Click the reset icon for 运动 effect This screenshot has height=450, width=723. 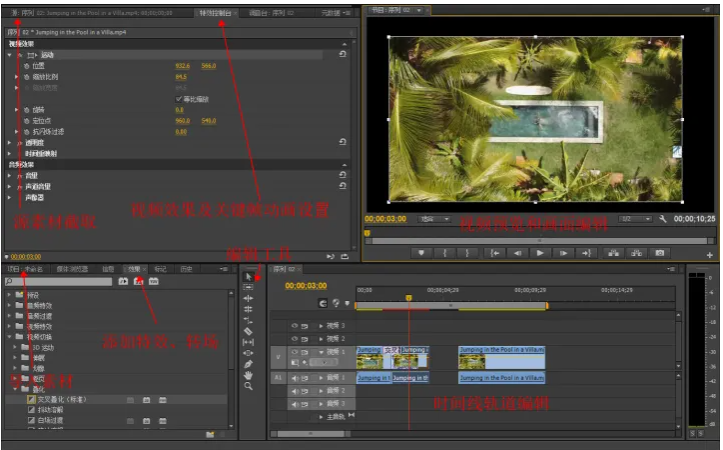(343, 55)
